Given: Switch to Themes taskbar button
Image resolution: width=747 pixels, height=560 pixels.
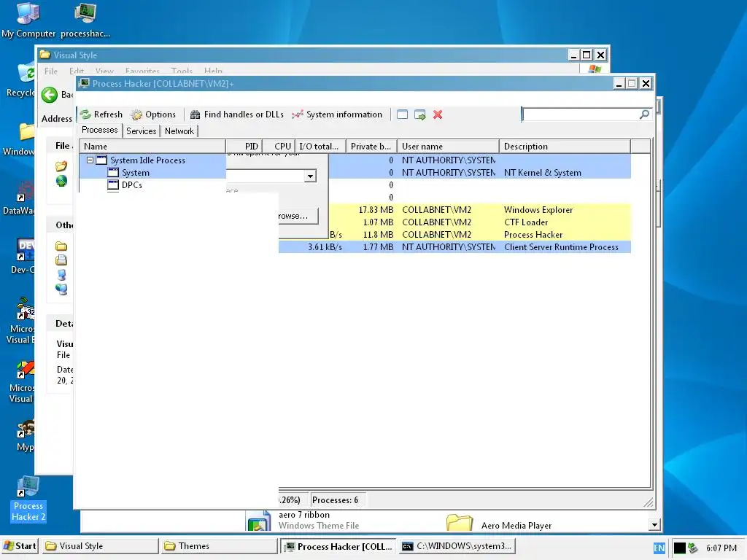Looking at the screenshot, I should click(219, 545).
